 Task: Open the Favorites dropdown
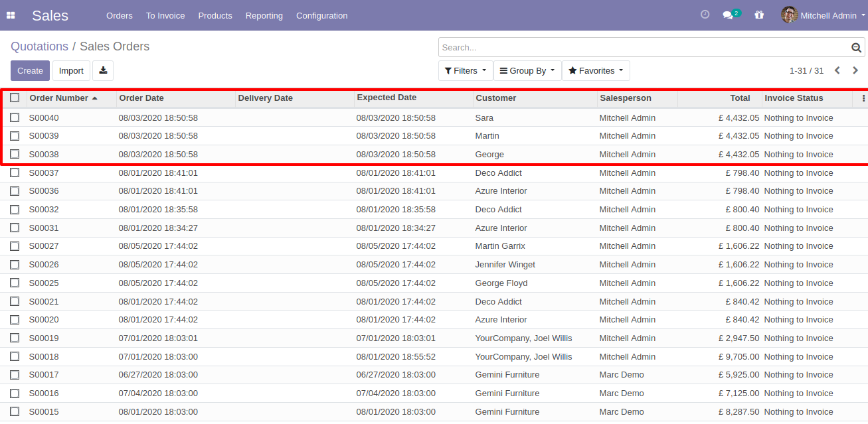(596, 71)
